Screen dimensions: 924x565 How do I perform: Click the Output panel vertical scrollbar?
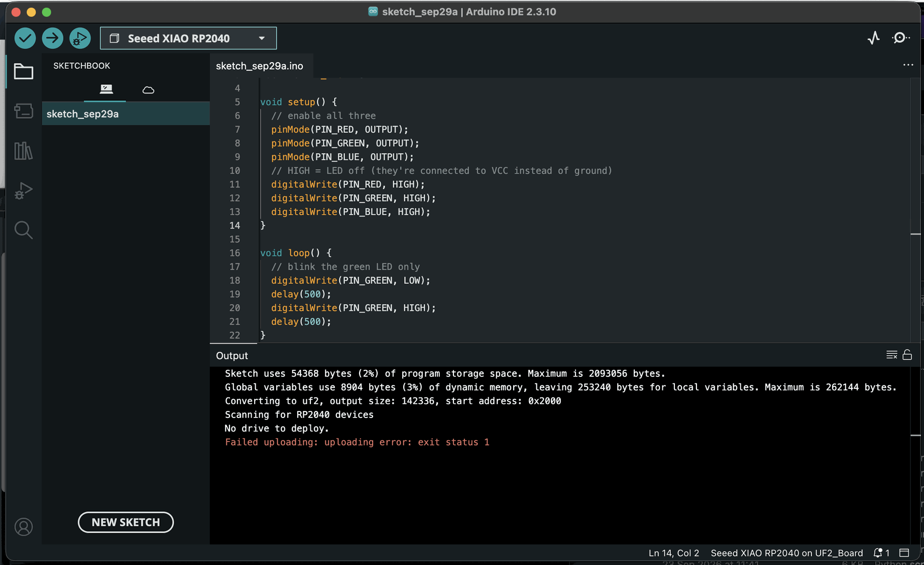(915, 455)
